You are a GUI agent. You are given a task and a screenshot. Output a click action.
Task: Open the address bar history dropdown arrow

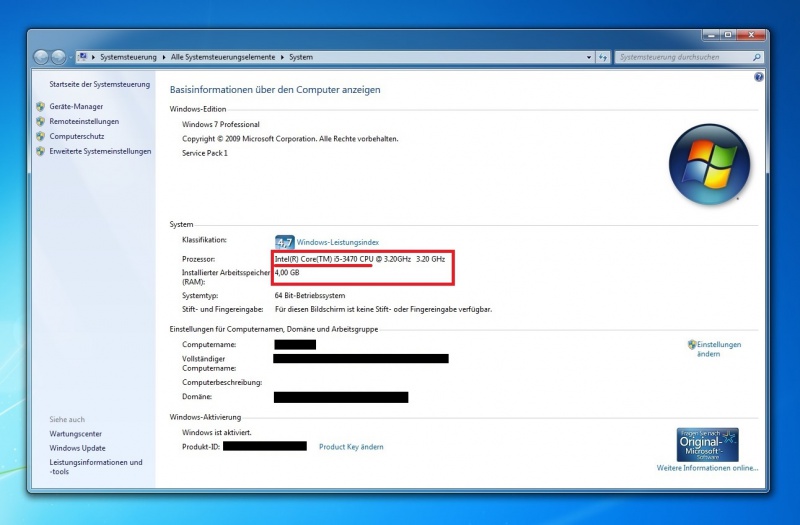point(589,57)
